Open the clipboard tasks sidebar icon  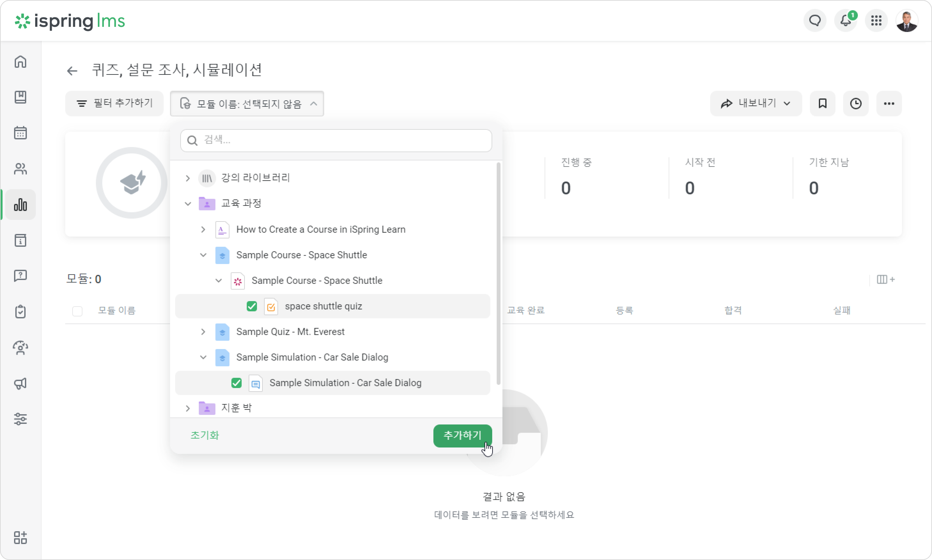[20, 312]
